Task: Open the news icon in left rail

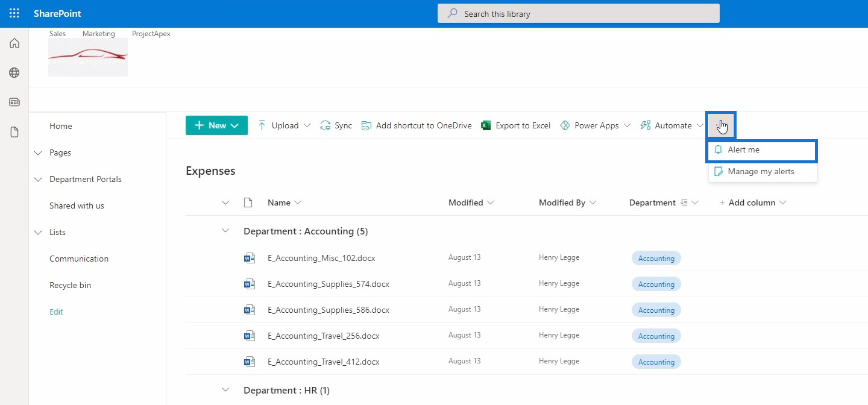Action: (14, 102)
